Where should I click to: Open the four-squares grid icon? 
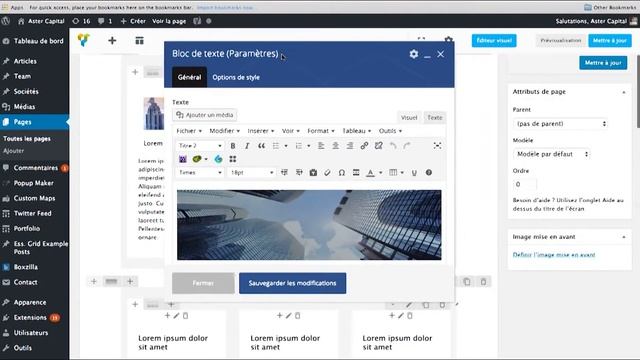point(233,159)
